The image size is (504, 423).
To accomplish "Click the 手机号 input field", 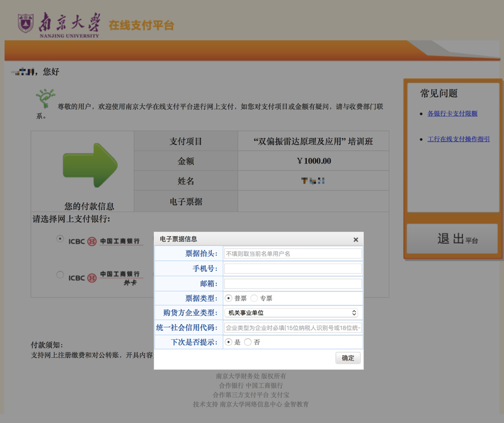I will click(x=293, y=269).
